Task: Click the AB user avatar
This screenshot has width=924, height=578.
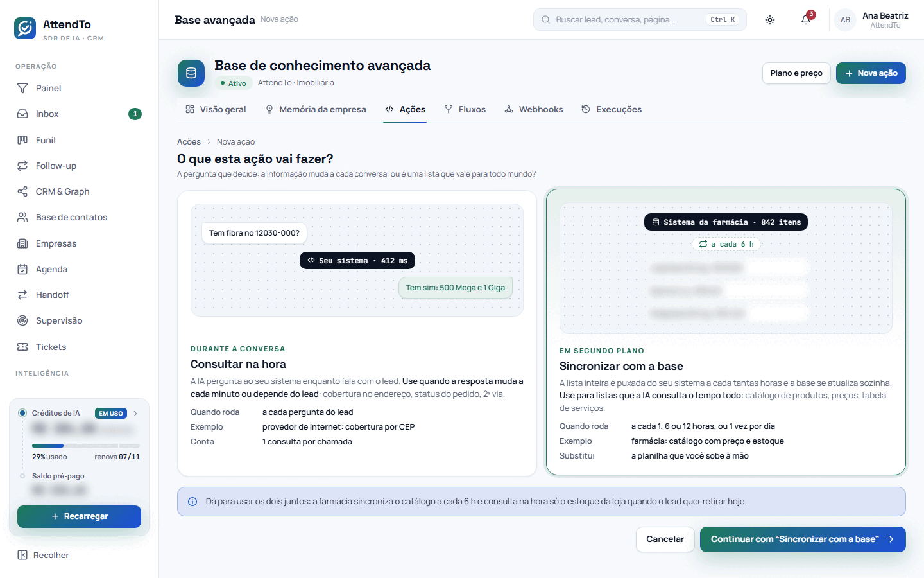Action: (845, 20)
